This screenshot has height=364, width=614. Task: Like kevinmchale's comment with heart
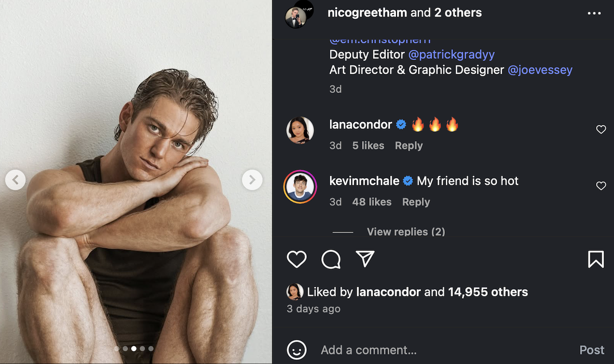click(x=601, y=186)
